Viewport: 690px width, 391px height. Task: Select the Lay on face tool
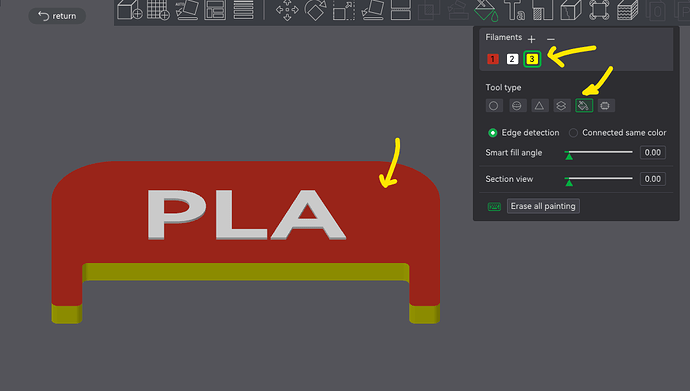[x=372, y=10]
